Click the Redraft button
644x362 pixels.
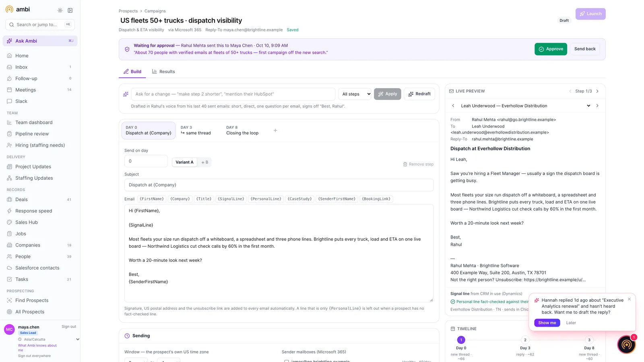coord(419,94)
